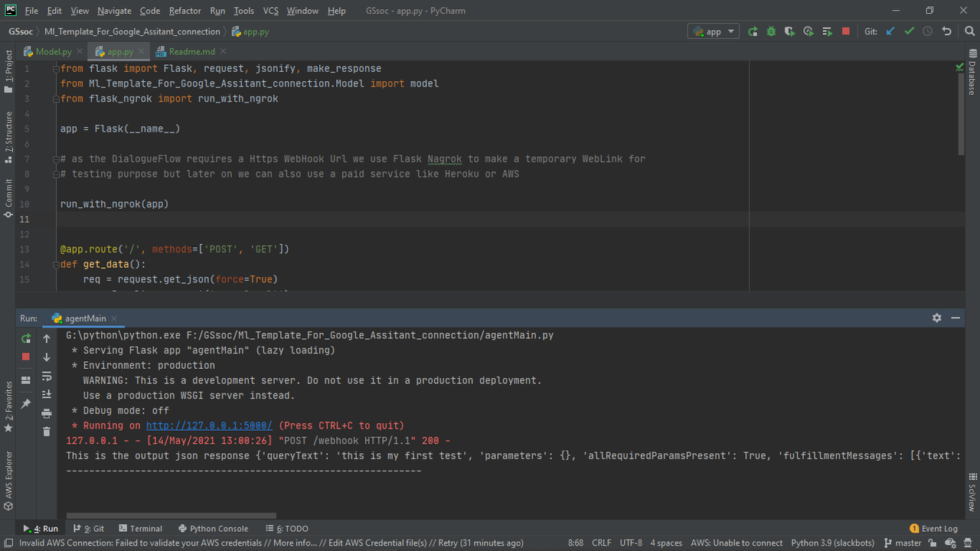Collapse the get_data function at line 14

click(x=56, y=265)
